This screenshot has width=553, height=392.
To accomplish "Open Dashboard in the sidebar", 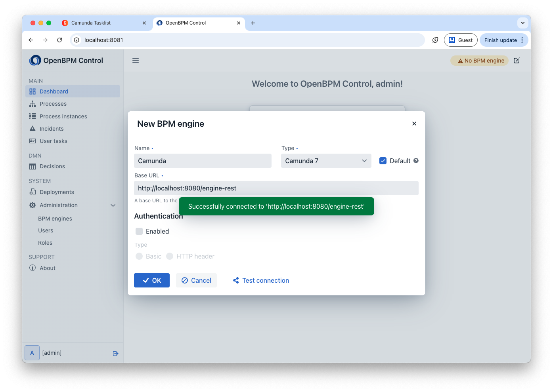I will [73, 91].
